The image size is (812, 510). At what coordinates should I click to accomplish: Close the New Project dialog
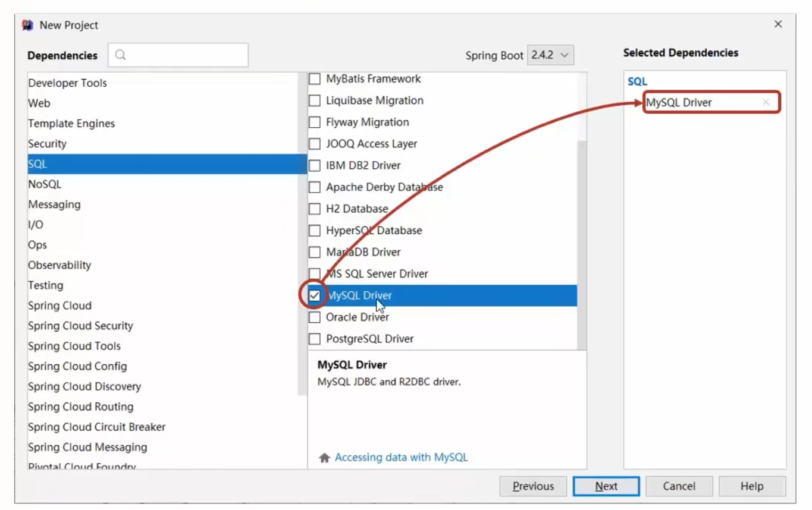(x=778, y=24)
